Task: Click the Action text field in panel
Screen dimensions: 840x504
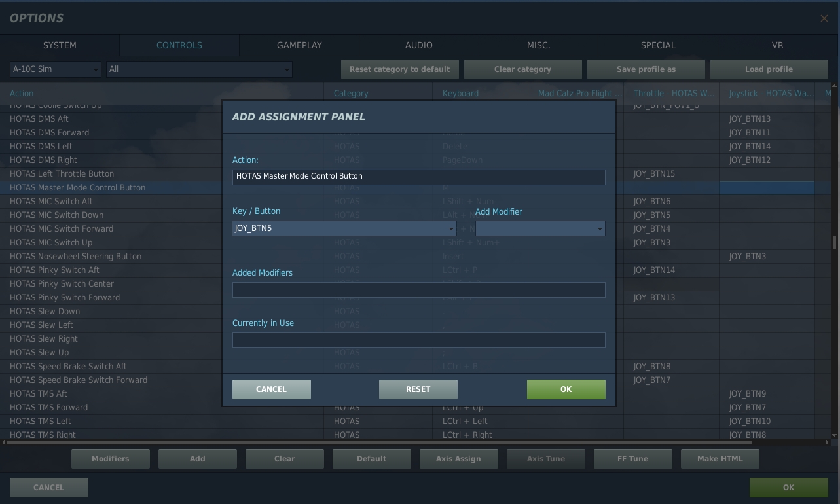Action: (419, 177)
